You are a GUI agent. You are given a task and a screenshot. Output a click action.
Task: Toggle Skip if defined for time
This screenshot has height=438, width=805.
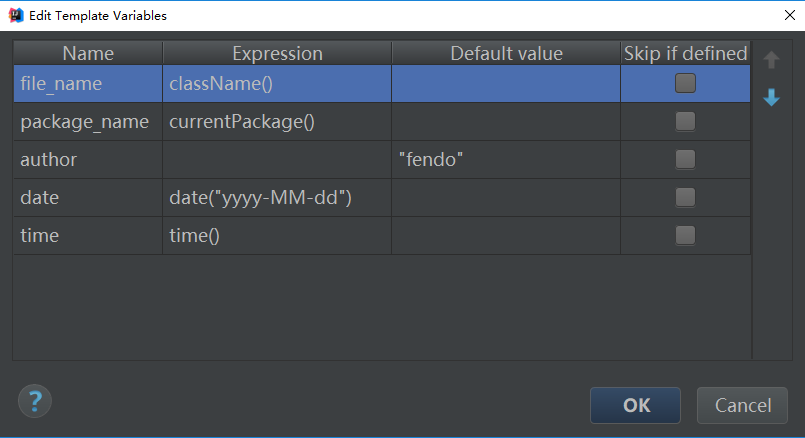click(685, 235)
